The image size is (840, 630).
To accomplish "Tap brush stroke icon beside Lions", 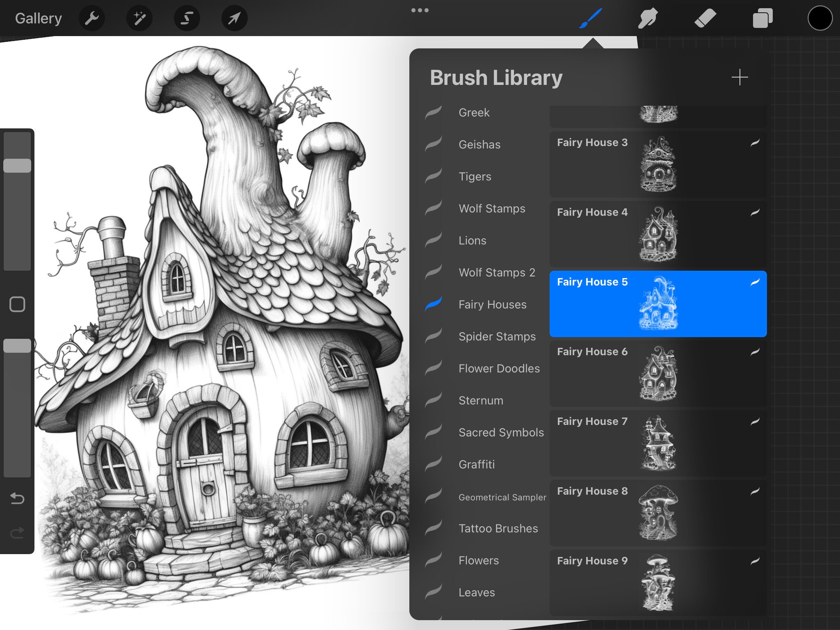I will [434, 240].
